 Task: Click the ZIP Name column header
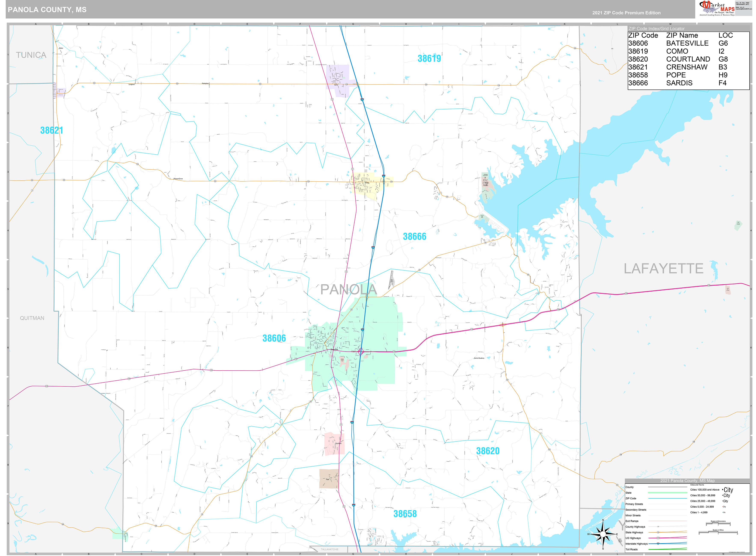[x=682, y=35]
